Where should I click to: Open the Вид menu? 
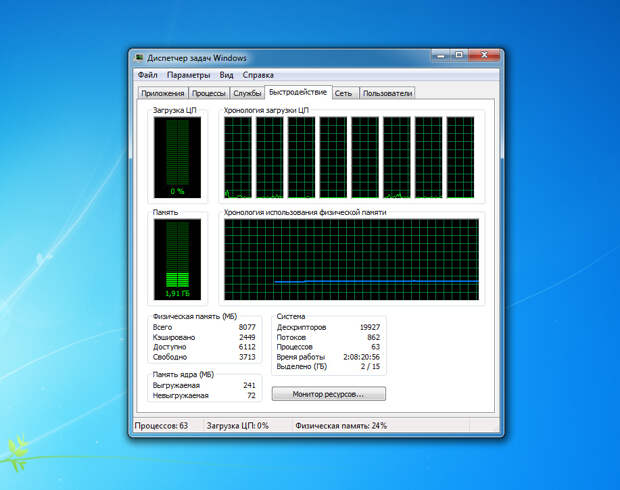click(x=226, y=75)
